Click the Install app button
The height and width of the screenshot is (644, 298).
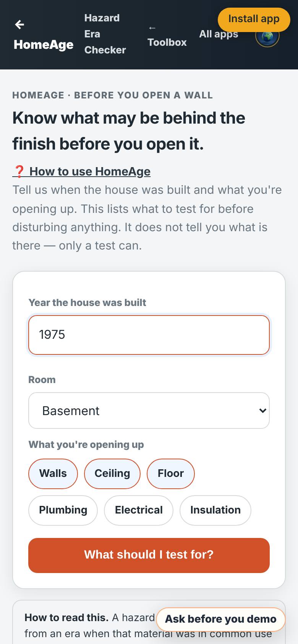(254, 19)
